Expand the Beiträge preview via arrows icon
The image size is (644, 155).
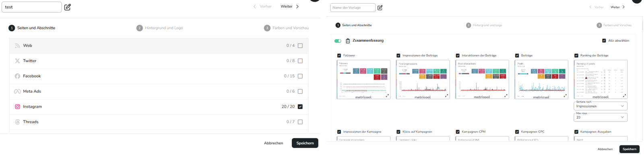coord(565,96)
